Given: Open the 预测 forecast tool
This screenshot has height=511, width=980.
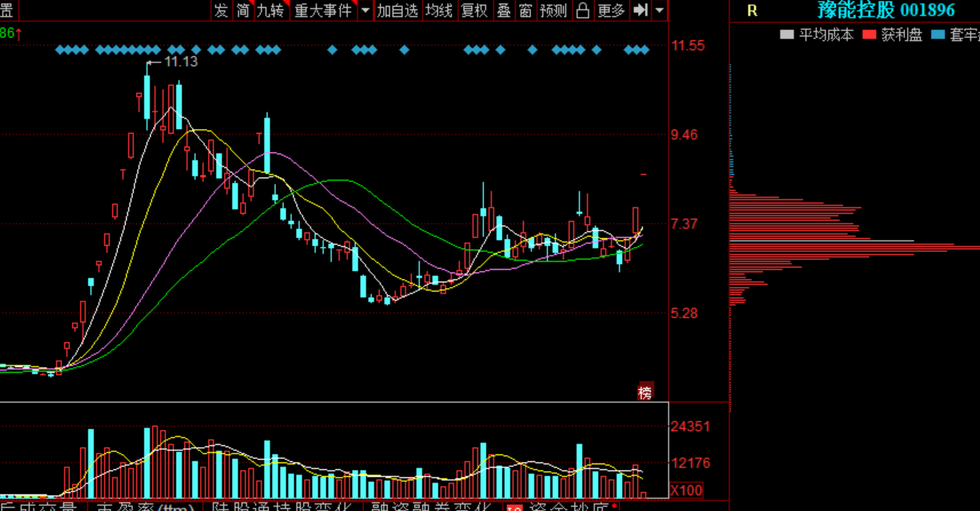Looking at the screenshot, I should [554, 10].
